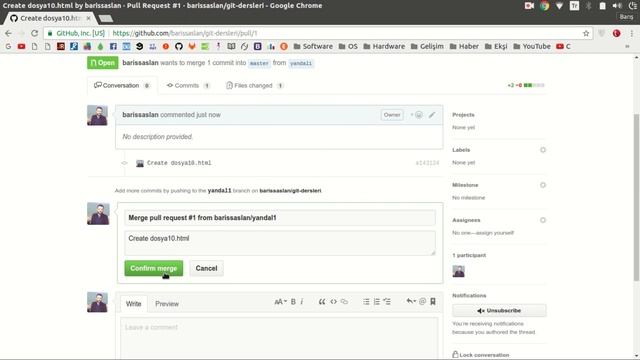640x360 pixels.
Task: Open the Milestone gear settings
Action: (x=543, y=185)
